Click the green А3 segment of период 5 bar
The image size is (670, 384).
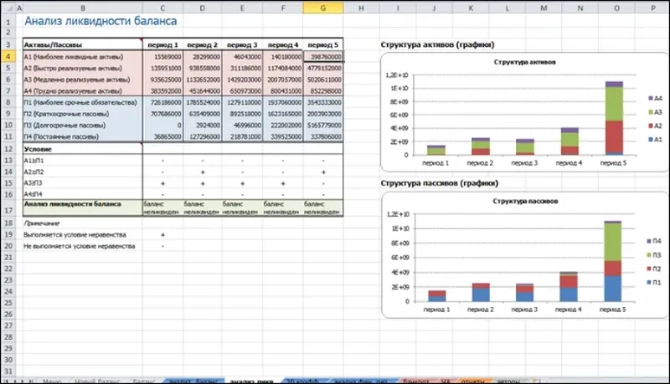(x=614, y=104)
